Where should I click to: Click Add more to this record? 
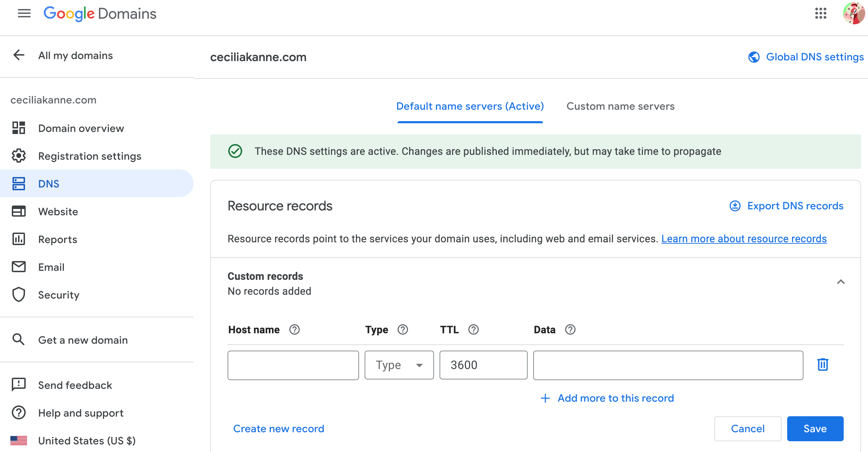point(607,398)
